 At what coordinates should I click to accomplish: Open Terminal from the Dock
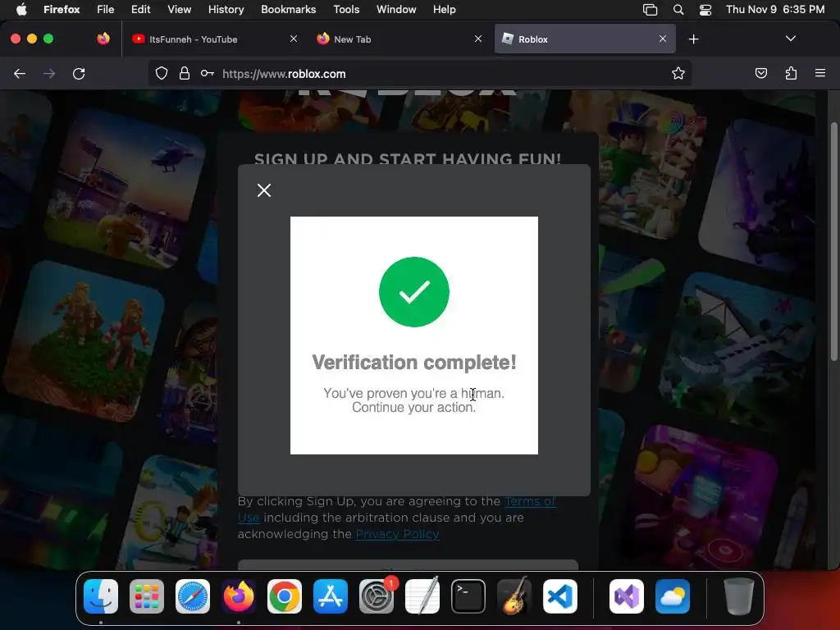click(468, 596)
